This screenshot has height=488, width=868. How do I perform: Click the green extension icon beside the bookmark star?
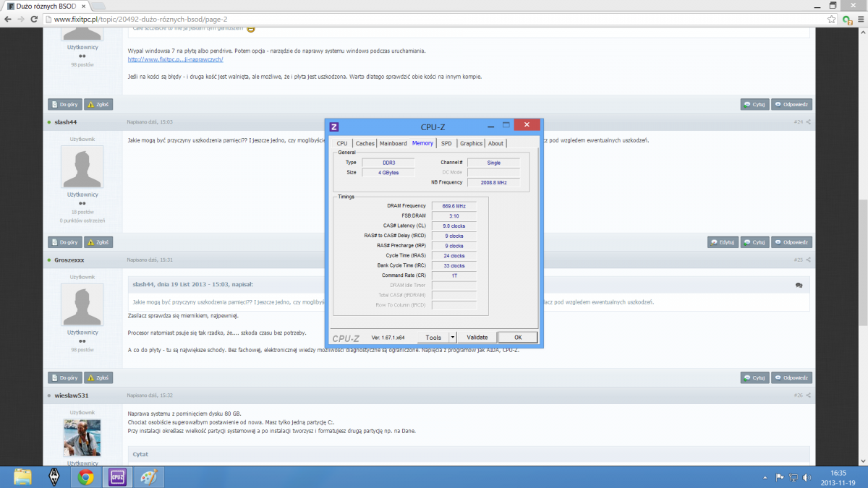point(846,19)
